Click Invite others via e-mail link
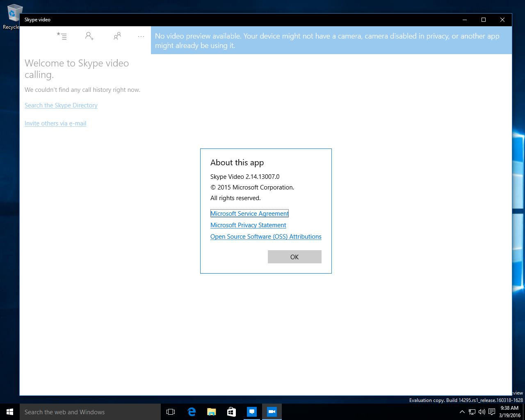The image size is (525, 420). (55, 123)
